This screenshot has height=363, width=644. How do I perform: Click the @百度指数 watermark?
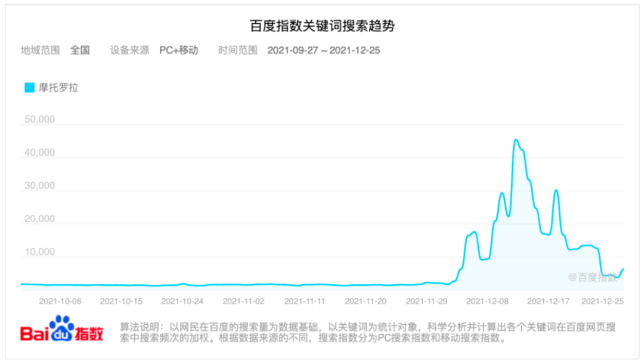(592, 277)
